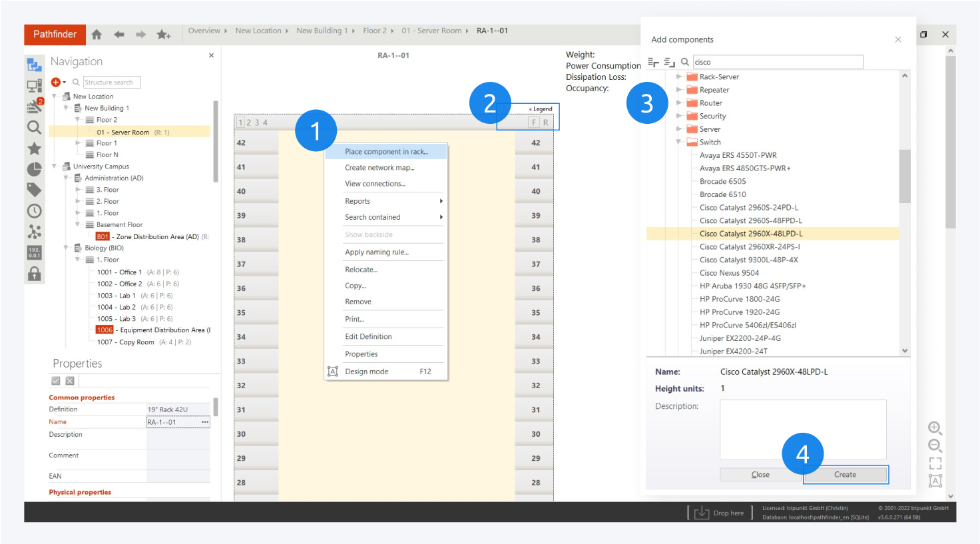Collapse the Switch folder in the component tree
Image resolution: width=980 pixels, height=544 pixels.
tap(679, 142)
